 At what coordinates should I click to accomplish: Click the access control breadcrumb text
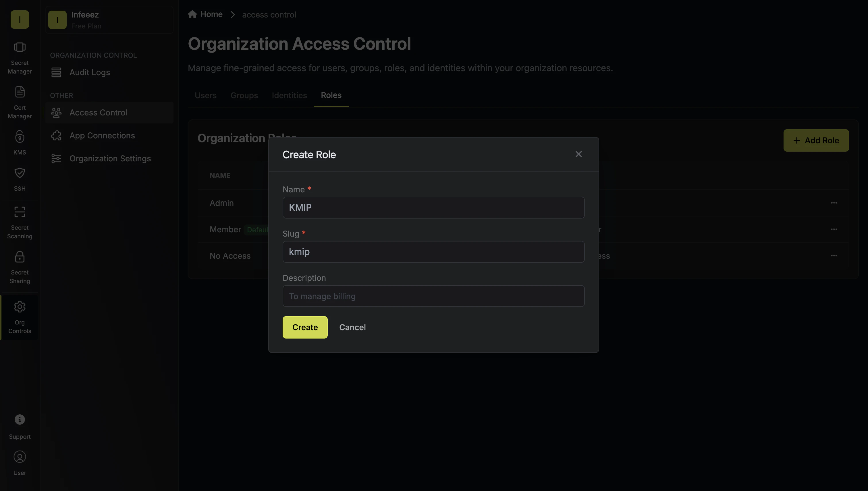[269, 15]
